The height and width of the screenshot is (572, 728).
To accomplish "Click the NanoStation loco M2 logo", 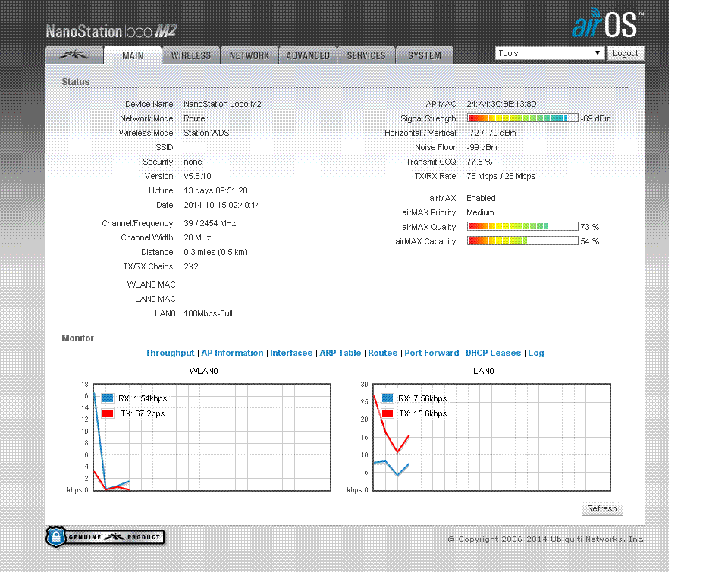I will tap(111, 31).
